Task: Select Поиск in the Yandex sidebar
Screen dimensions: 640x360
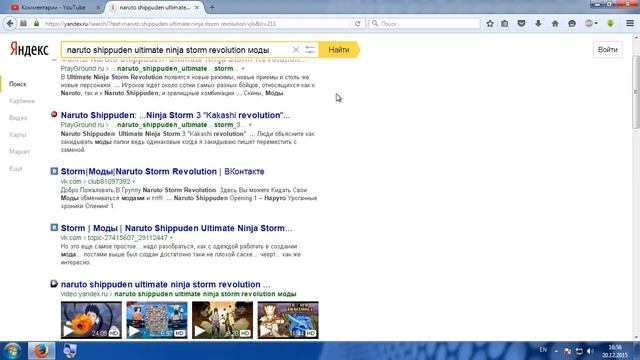Action: (18, 84)
